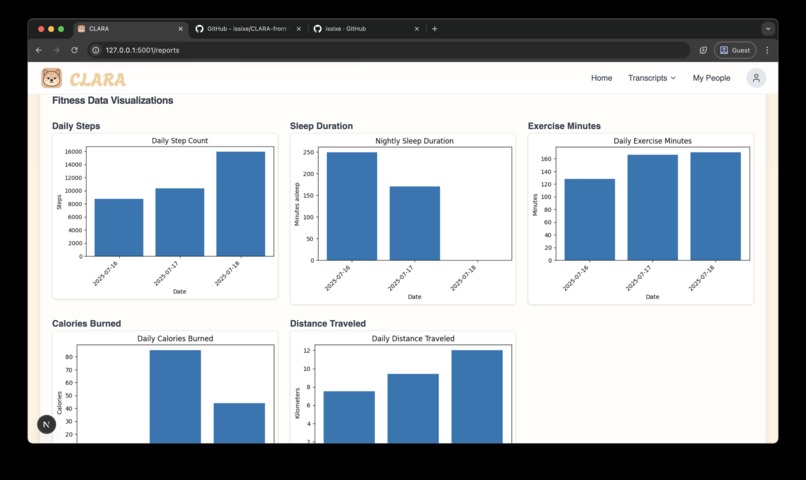This screenshot has width=806, height=480.
Task: Click the 2025-07-18 bar in step count chart
Action: pyautogui.click(x=241, y=204)
